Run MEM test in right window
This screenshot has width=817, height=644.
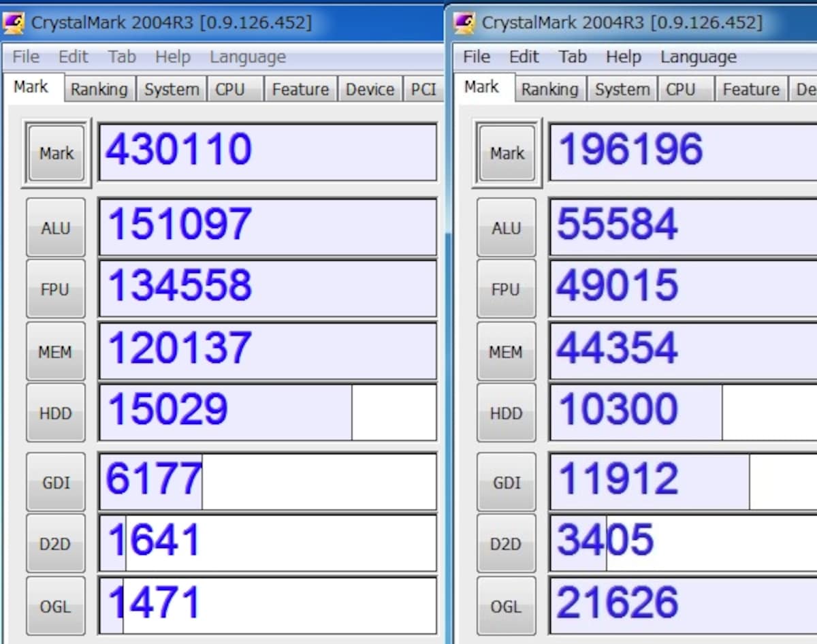tap(507, 351)
